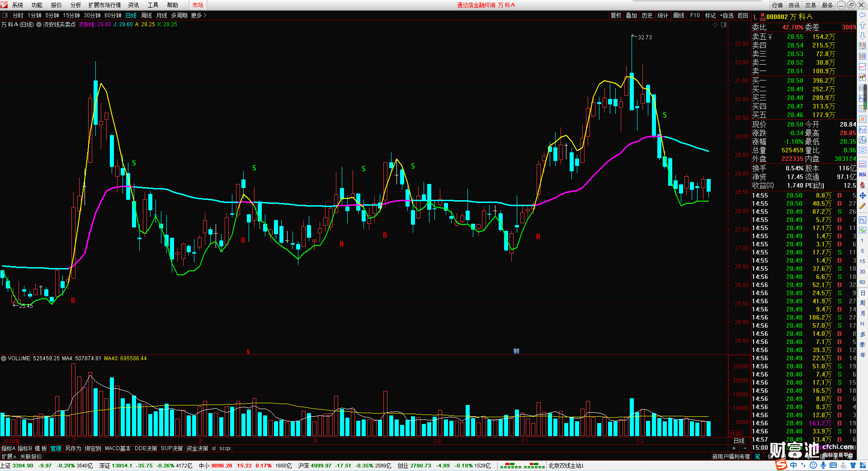This screenshot has height=471, width=868.
Task: Click the 行情 quotes button
Action: [x=778, y=5]
